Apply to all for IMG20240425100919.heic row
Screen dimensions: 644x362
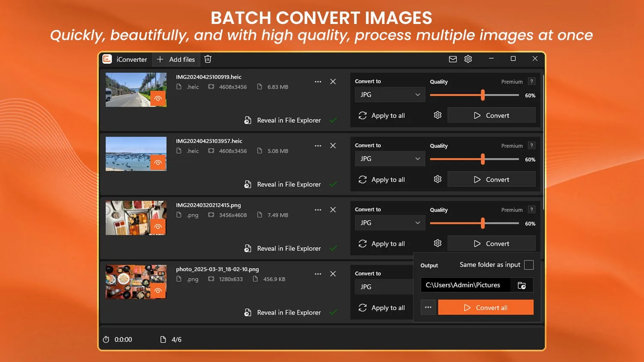[x=382, y=116]
